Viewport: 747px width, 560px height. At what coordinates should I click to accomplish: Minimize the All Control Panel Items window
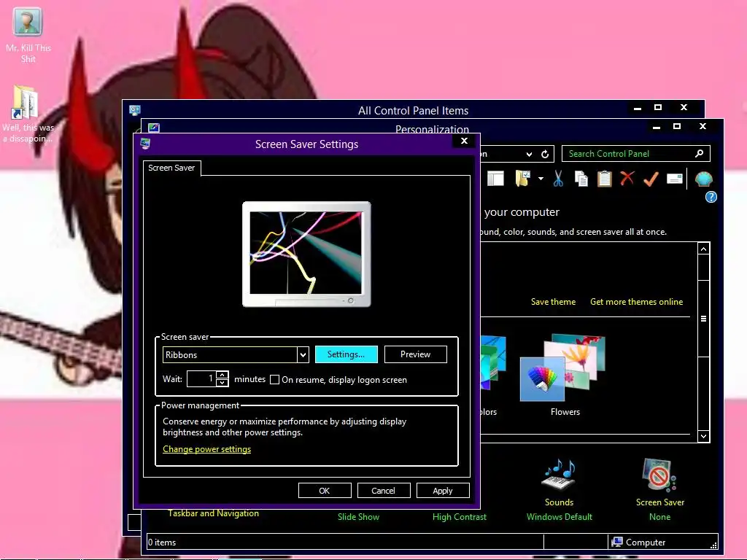(x=638, y=108)
